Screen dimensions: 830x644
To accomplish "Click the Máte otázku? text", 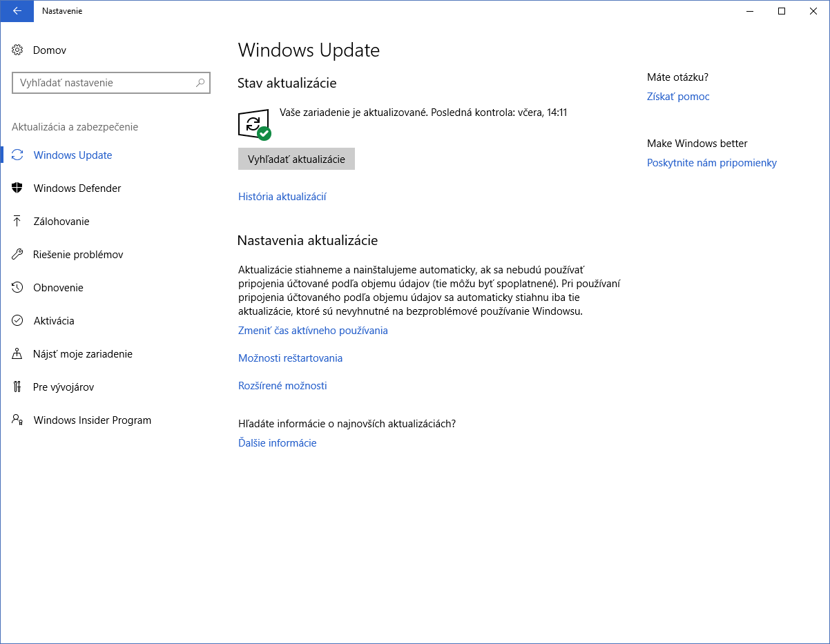I will tap(677, 77).
